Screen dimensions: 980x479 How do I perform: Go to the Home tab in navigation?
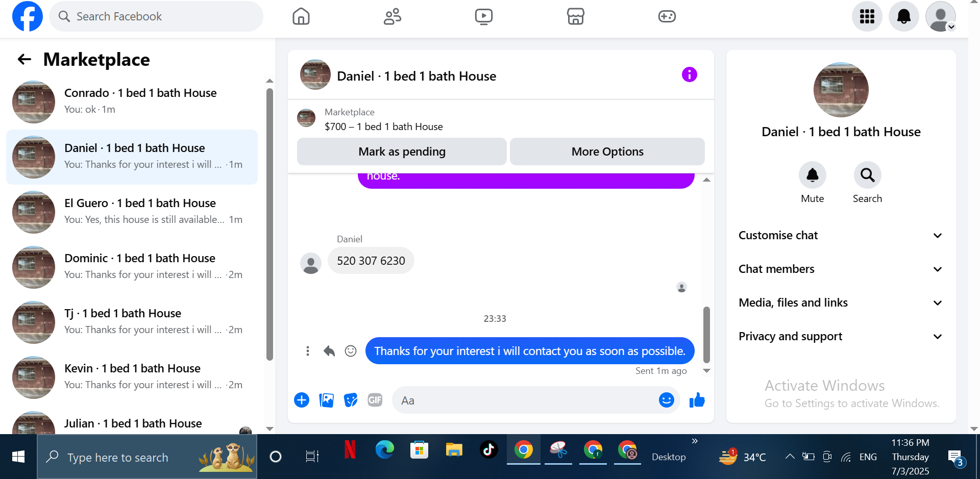coord(301,16)
